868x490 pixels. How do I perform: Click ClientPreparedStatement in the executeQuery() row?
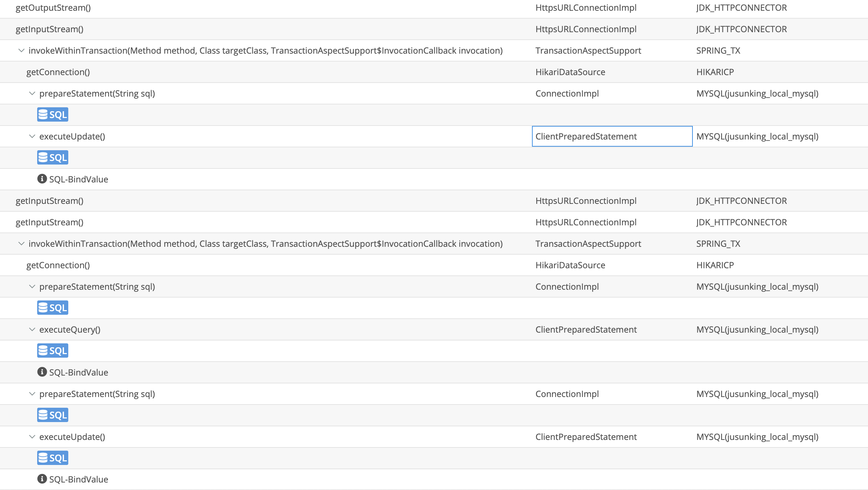click(x=586, y=329)
